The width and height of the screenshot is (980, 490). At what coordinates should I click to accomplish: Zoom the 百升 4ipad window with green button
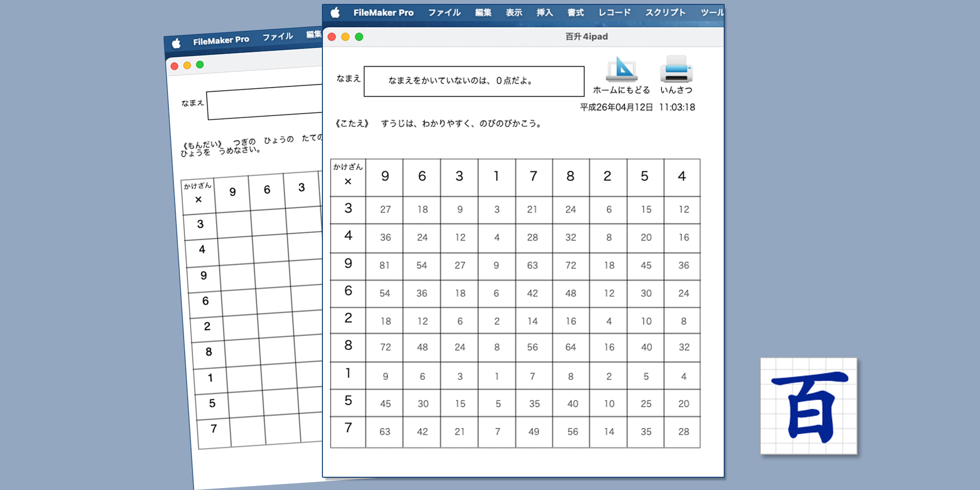point(359,37)
